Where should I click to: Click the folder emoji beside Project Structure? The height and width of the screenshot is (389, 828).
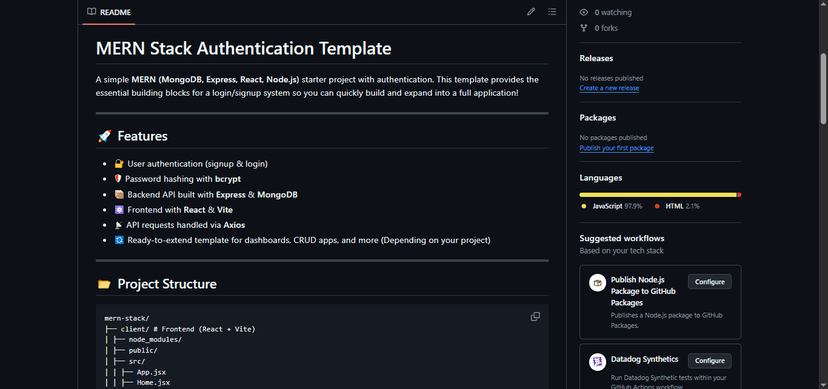click(105, 284)
